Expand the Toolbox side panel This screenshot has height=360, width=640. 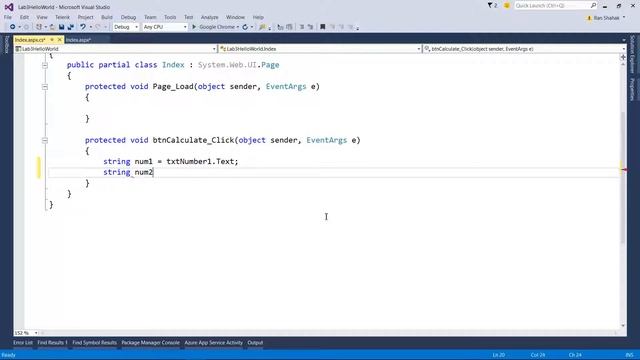[6, 44]
